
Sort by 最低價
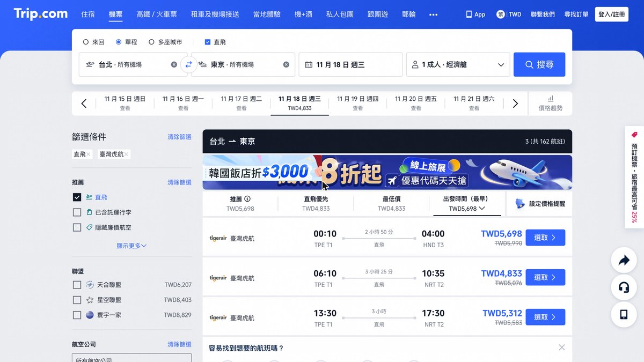click(x=391, y=204)
